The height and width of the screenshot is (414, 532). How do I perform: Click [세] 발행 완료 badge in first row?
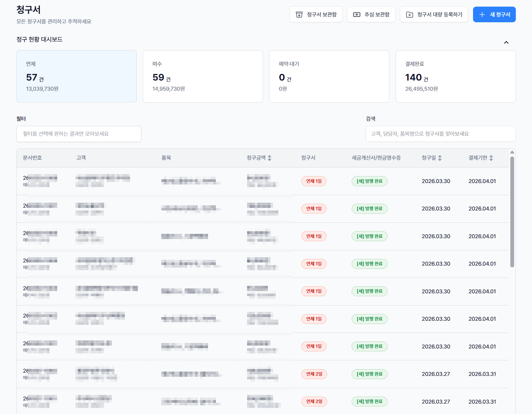[x=370, y=181]
